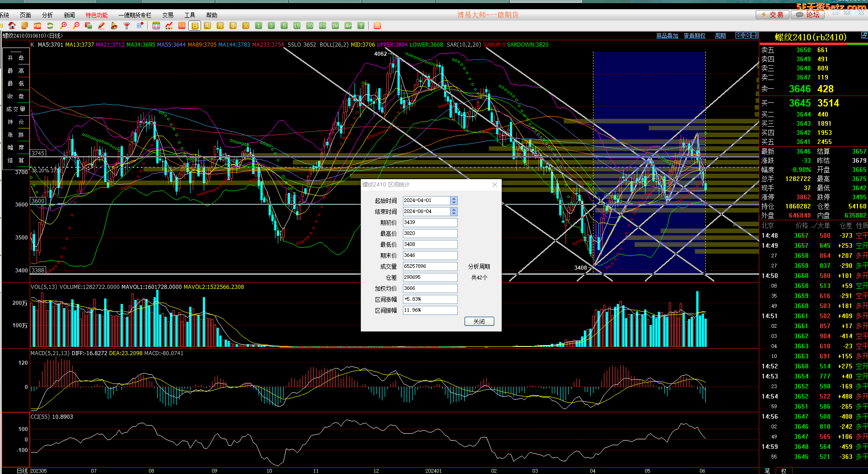868x474 pixels.
Task: Click the yellow notepad icon in toolbar
Action: (x=25, y=26)
